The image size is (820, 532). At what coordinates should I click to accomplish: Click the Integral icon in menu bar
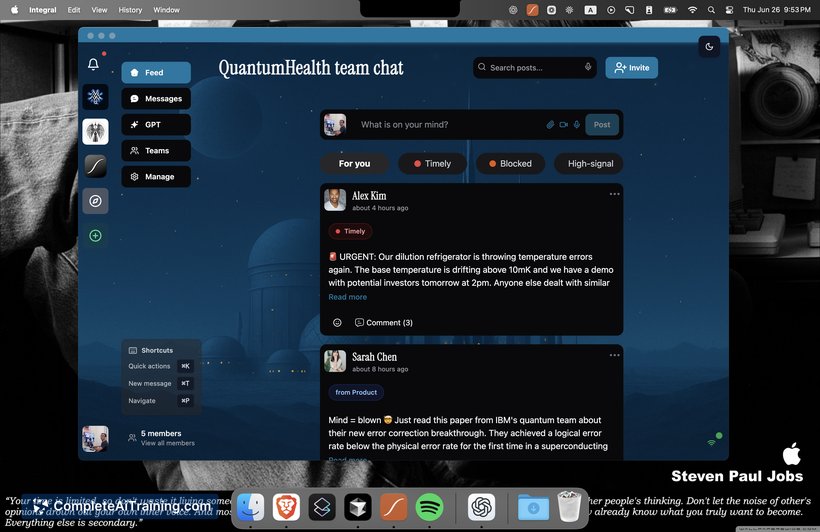coord(532,9)
